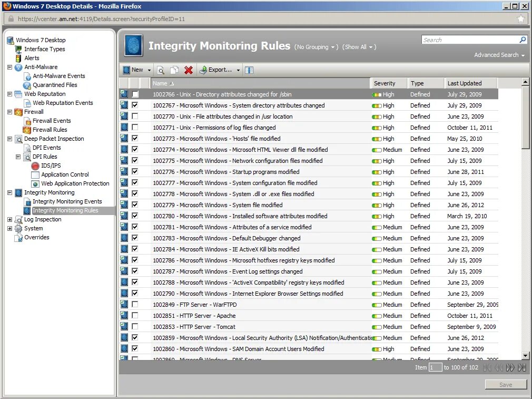Go to last page with pager arrow
This screenshot has height=399, width=532.
[522, 367]
